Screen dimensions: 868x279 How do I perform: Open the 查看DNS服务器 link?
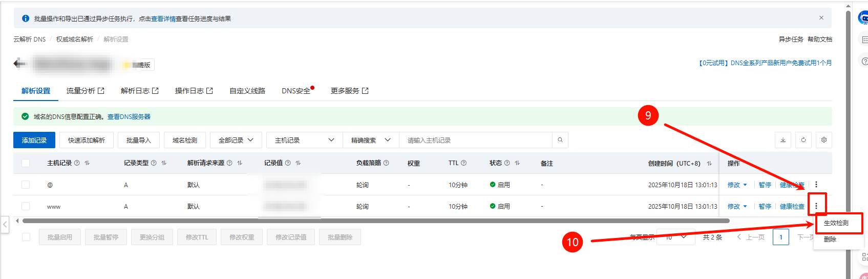click(129, 117)
